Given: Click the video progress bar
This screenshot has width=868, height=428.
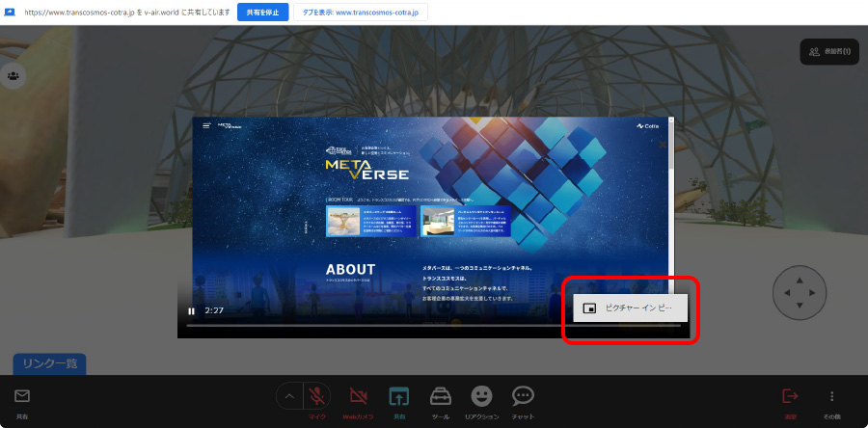Looking at the screenshot, I should (433, 325).
